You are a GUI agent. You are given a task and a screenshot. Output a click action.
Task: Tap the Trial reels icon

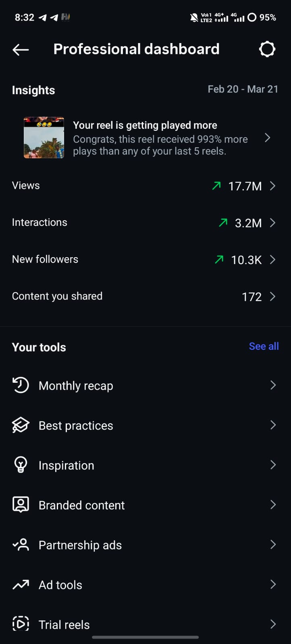21,624
